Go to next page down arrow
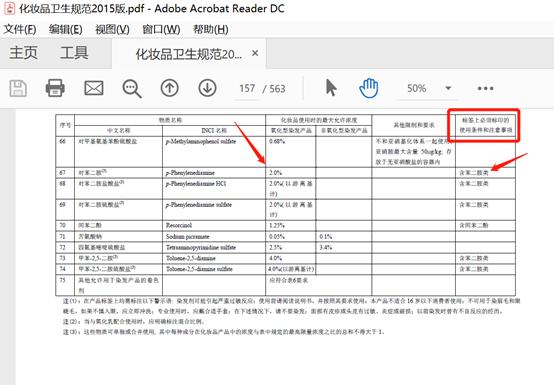The height and width of the screenshot is (385, 554). coord(207,88)
